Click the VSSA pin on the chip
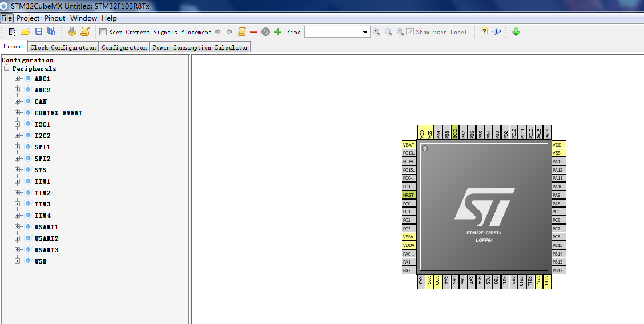 [409, 237]
